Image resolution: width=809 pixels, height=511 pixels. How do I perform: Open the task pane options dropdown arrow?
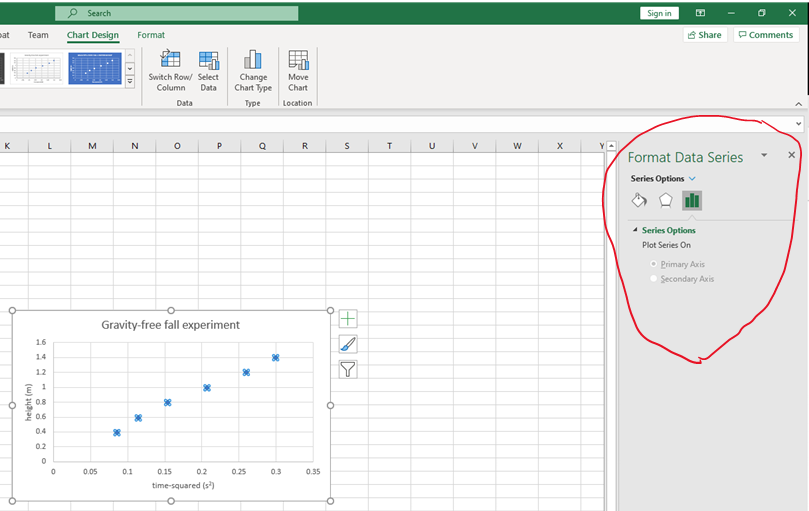click(x=764, y=155)
